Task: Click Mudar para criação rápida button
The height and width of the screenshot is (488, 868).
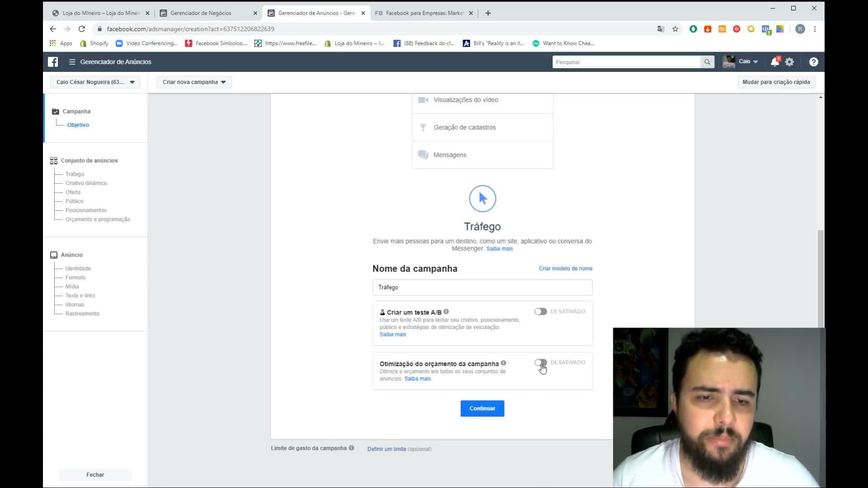Action: point(776,82)
